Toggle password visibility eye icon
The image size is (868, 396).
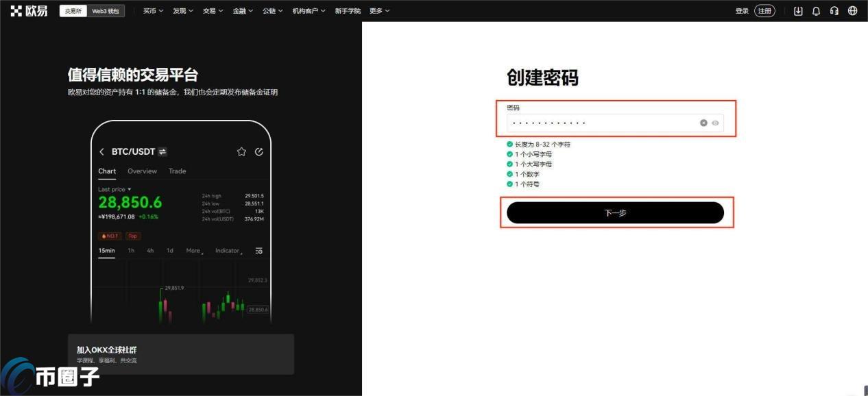(x=715, y=123)
